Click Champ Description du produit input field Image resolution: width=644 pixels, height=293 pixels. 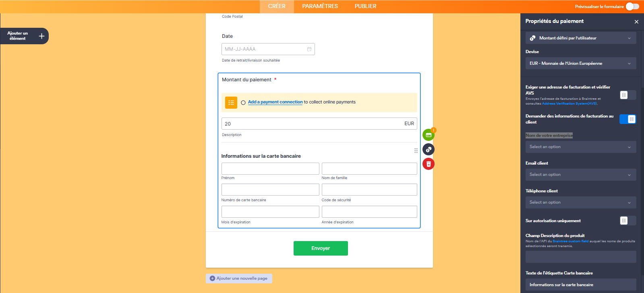581,257
